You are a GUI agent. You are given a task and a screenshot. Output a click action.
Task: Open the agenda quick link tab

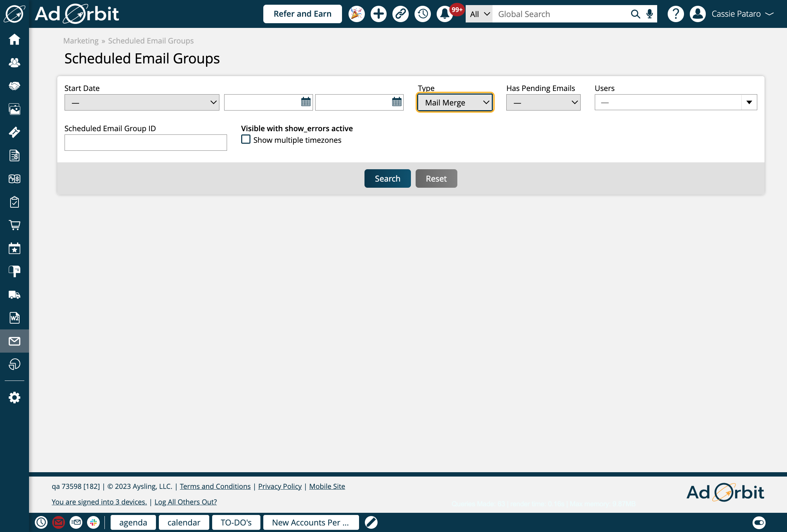click(x=133, y=522)
